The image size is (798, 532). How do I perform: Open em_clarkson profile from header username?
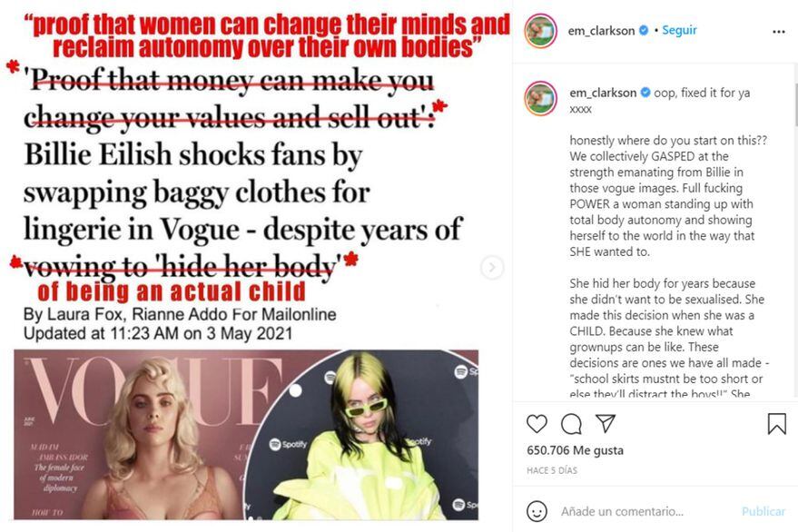coord(601,31)
